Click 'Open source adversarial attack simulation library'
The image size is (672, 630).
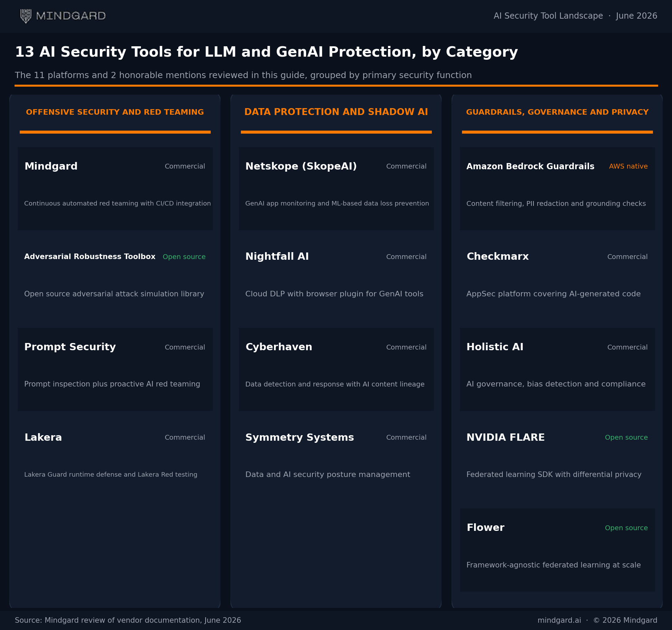coord(114,294)
